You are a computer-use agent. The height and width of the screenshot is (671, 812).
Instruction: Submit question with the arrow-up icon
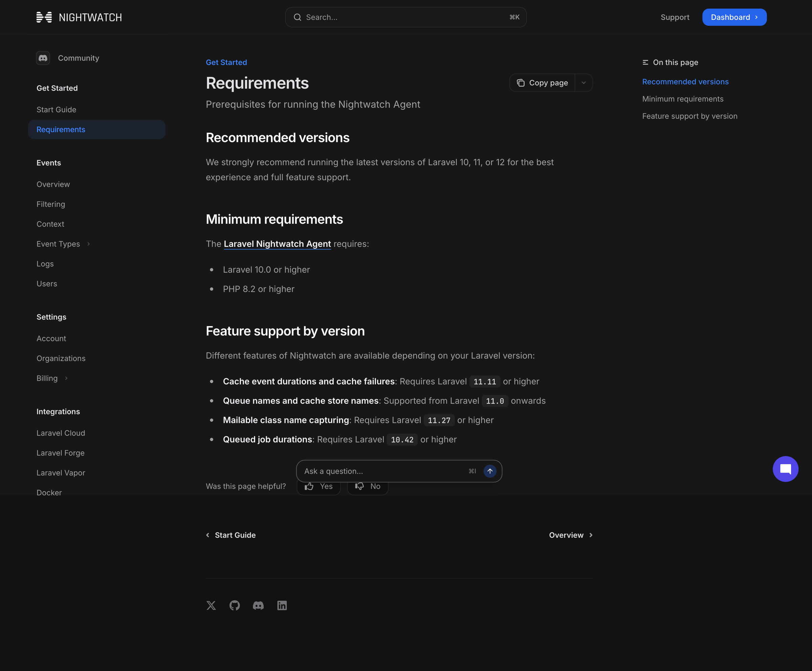pyautogui.click(x=490, y=471)
